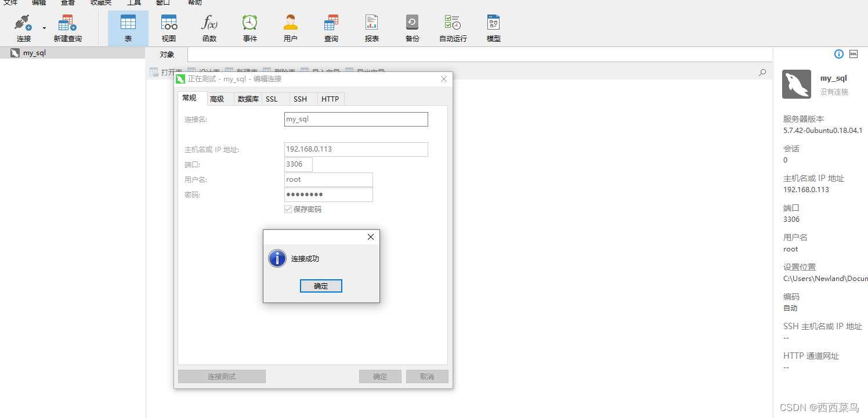The width and height of the screenshot is (868, 418).
Task: Click the host IP address field
Action: (356, 149)
